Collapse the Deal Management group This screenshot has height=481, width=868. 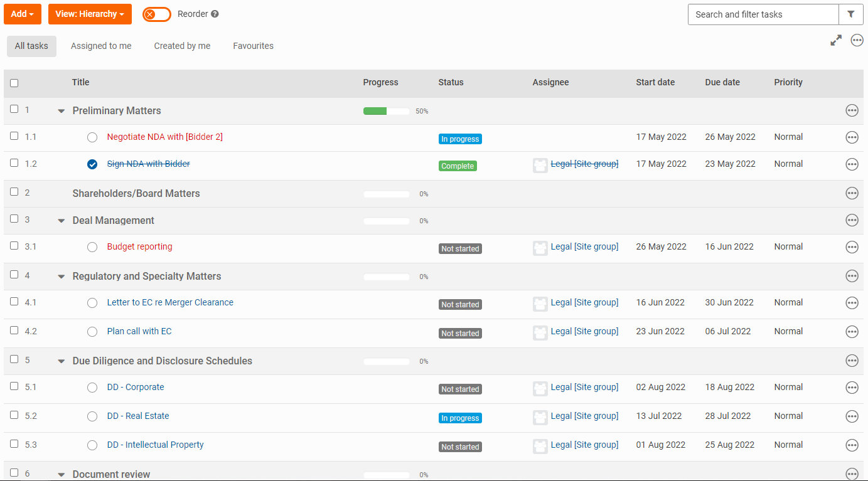click(62, 221)
